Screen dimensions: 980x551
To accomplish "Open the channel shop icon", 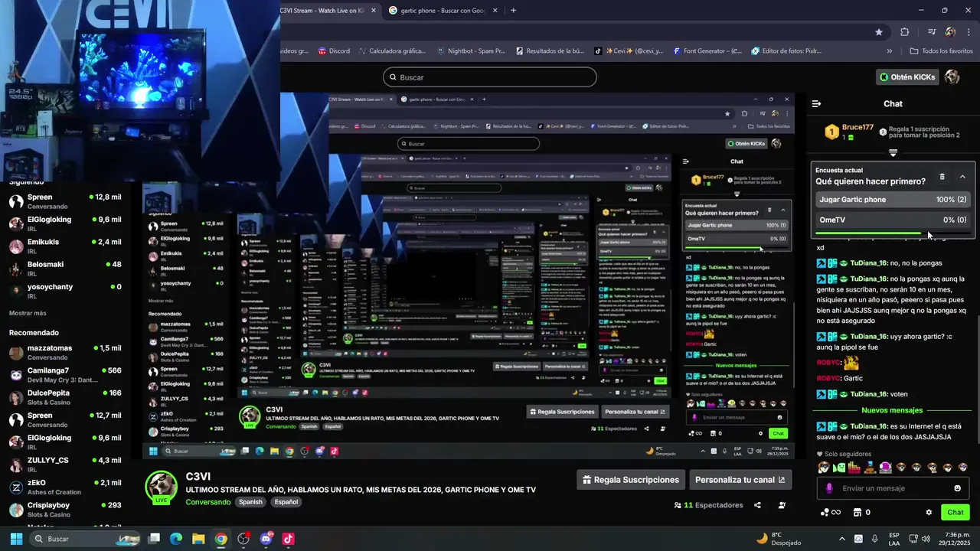I will (857, 512).
